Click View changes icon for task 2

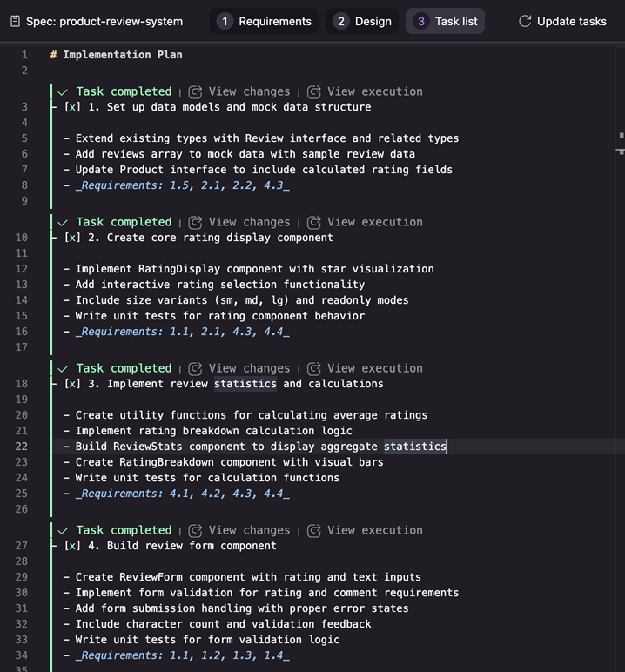(196, 222)
